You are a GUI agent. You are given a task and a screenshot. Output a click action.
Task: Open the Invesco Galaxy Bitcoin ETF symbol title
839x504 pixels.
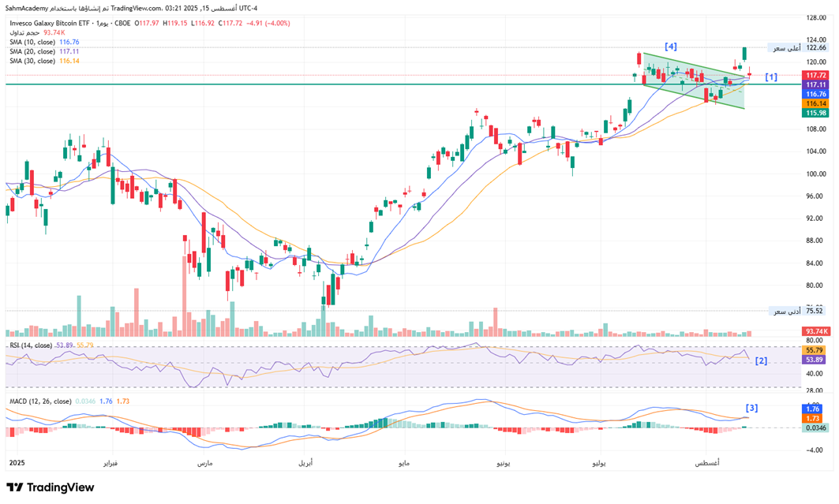click(x=51, y=23)
